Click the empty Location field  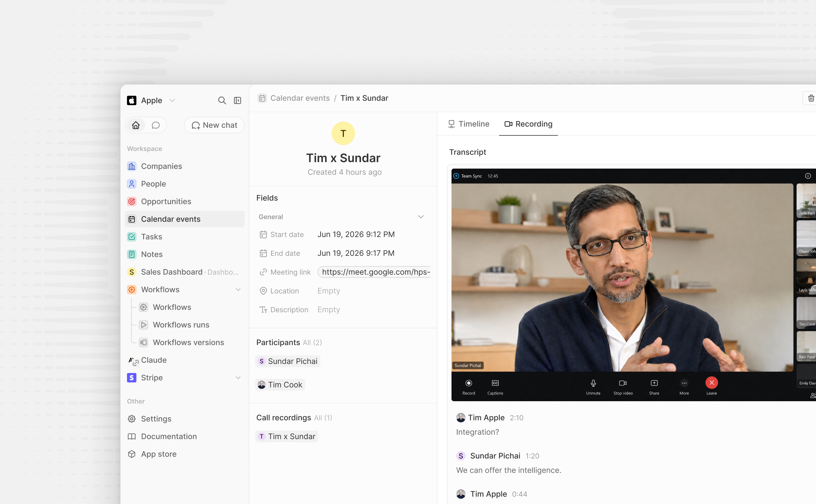pyautogui.click(x=329, y=291)
